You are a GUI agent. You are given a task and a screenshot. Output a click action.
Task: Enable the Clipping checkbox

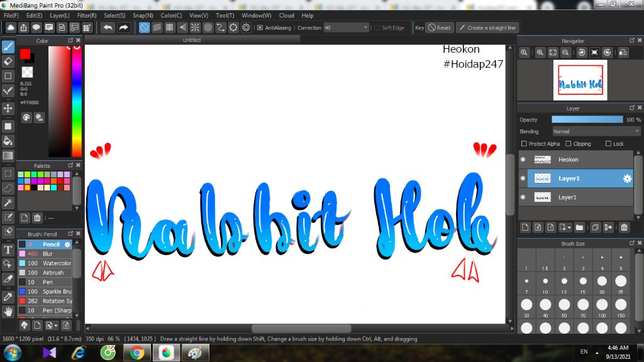coord(568,144)
